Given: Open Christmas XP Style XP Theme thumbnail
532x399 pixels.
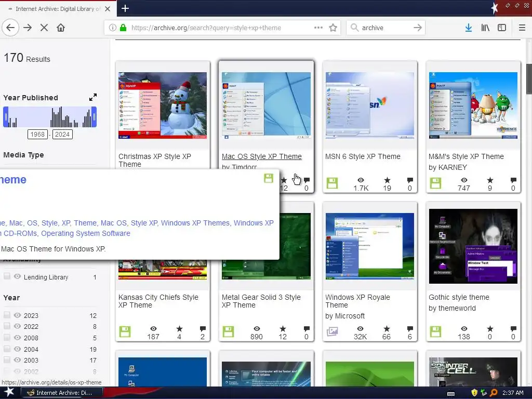Looking at the screenshot, I should click(x=163, y=105).
